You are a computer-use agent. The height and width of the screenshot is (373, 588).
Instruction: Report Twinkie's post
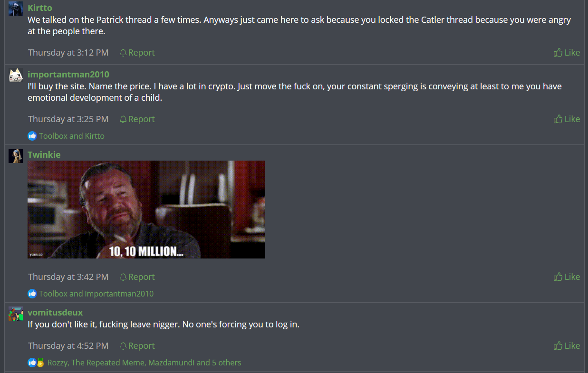[x=137, y=277]
